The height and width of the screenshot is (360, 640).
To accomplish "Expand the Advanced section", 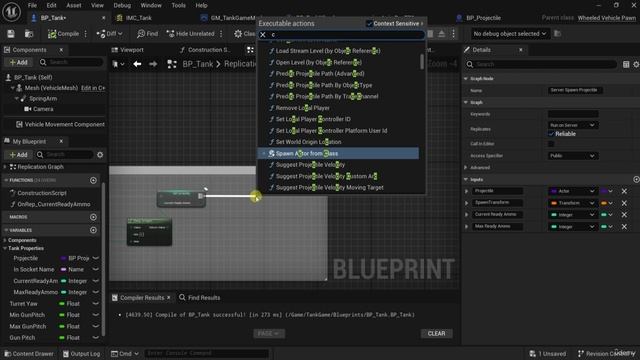I will 466,167.
